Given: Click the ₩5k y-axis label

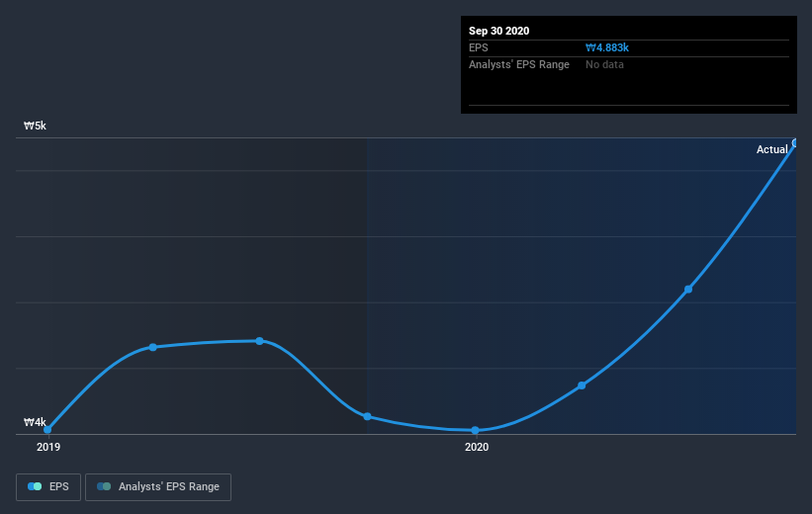Looking at the screenshot, I should [x=35, y=126].
